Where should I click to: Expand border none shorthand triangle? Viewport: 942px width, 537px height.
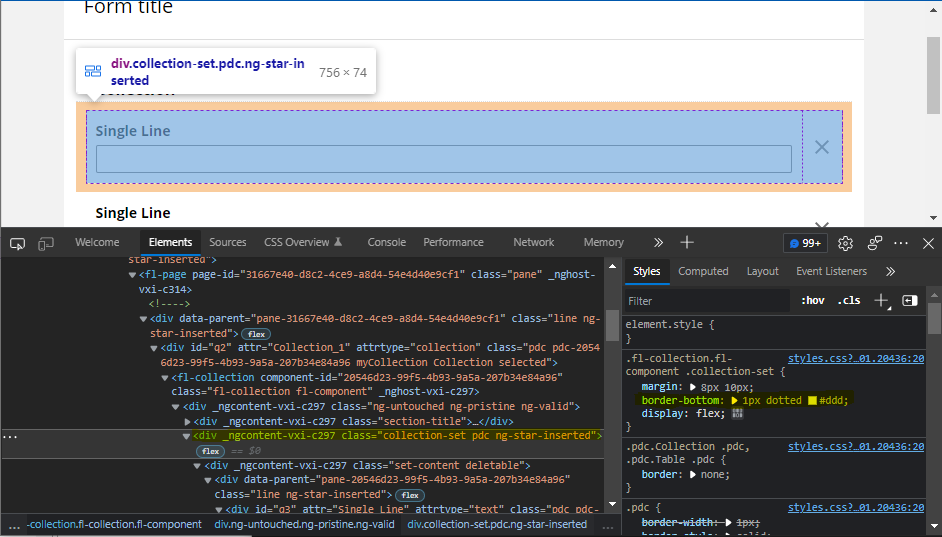[x=692, y=475]
